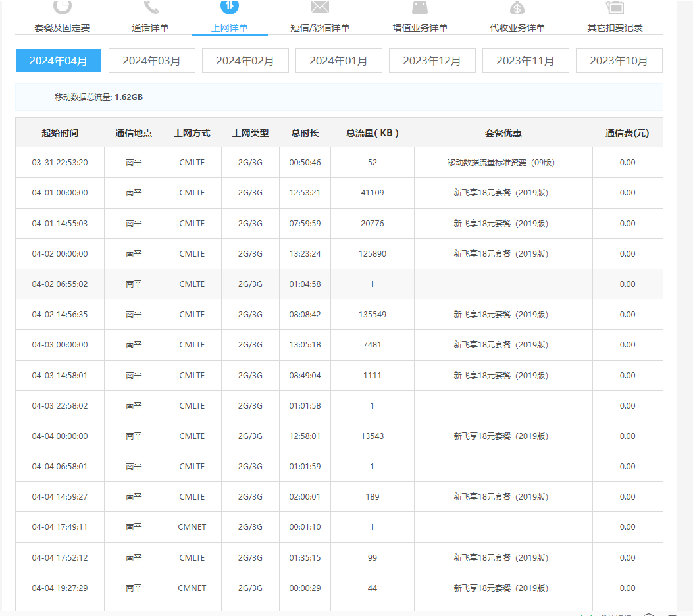Click the data volume cell 52
693x616 pixels.
[x=372, y=162]
